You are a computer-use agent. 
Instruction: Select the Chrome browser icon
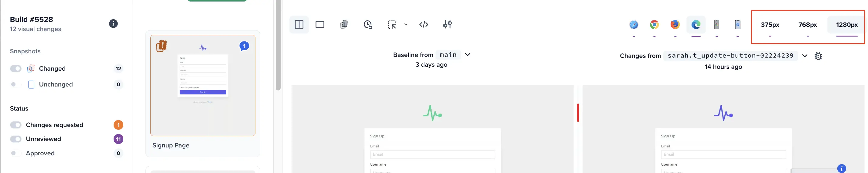point(654,25)
